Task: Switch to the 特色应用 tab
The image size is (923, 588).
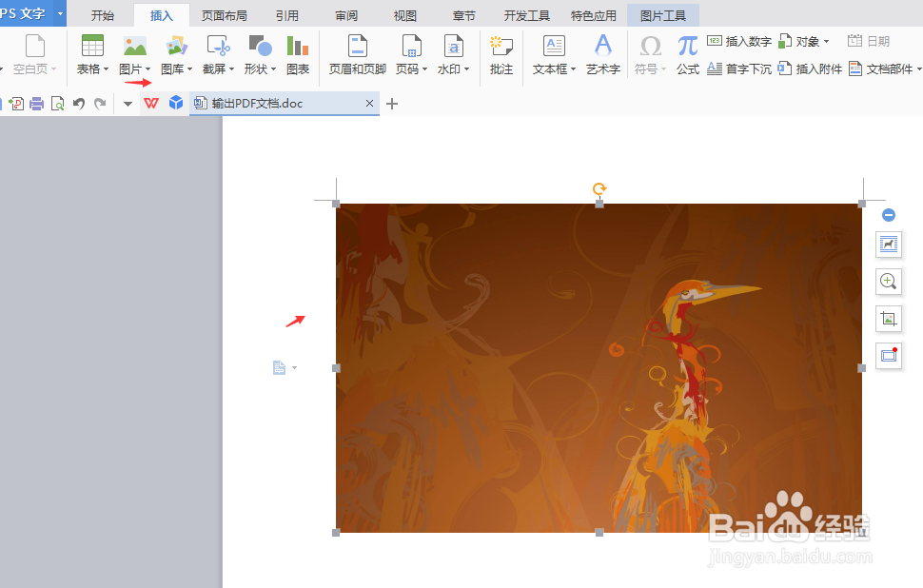Action: [x=594, y=15]
